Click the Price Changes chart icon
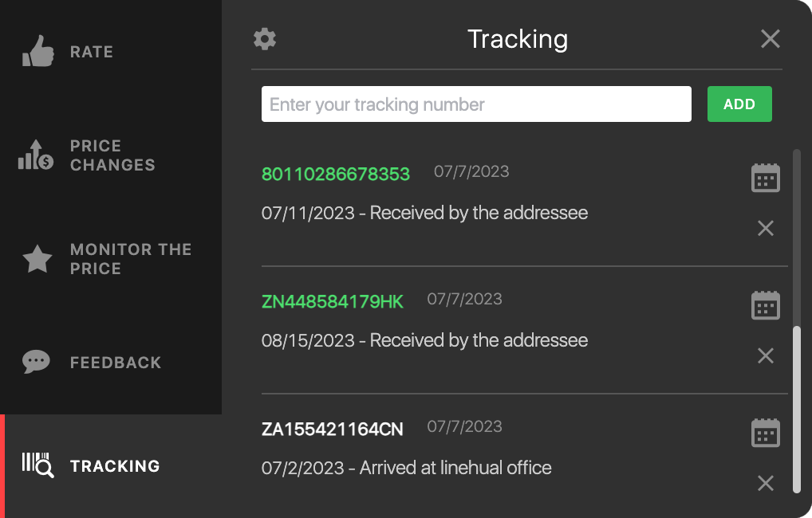The width and height of the screenshot is (812, 518). pos(36,155)
